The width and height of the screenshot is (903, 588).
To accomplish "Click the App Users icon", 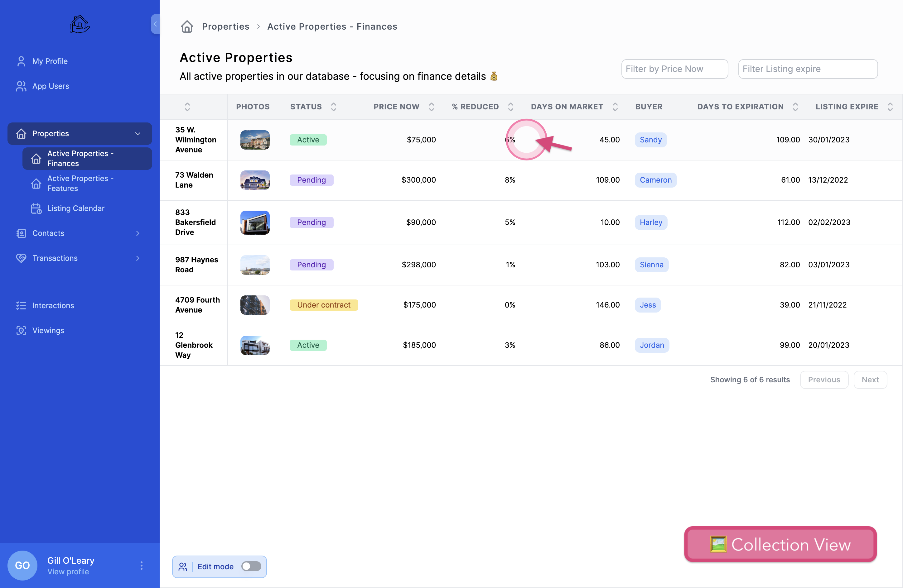I will click(x=21, y=86).
